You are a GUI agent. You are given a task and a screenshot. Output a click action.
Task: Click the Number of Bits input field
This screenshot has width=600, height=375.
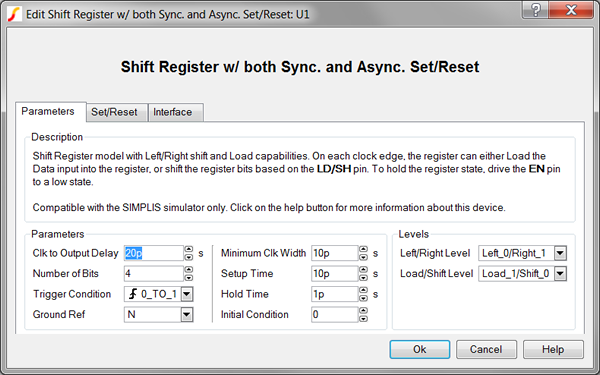pyautogui.click(x=154, y=274)
